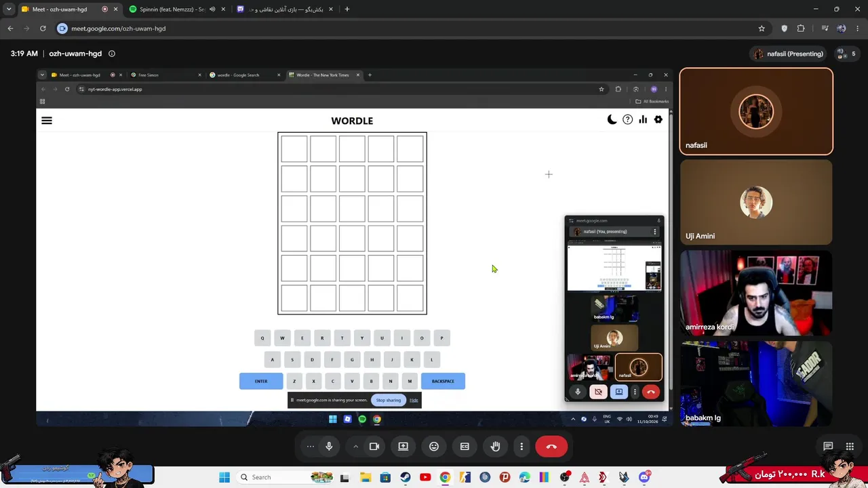Open Wordle settings gear icon
This screenshot has width=868, height=488.
658,120
